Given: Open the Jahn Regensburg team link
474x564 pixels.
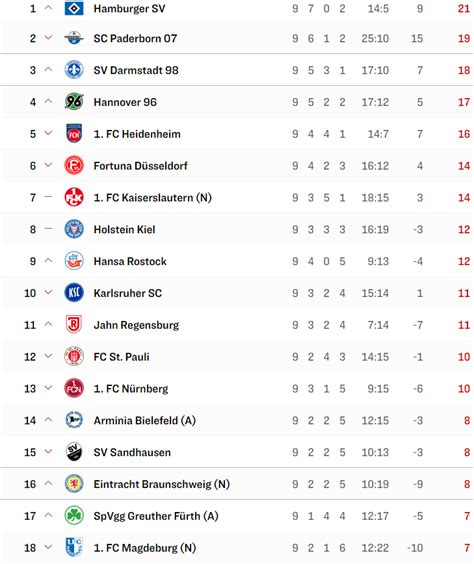Looking at the screenshot, I should coord(136,325).
